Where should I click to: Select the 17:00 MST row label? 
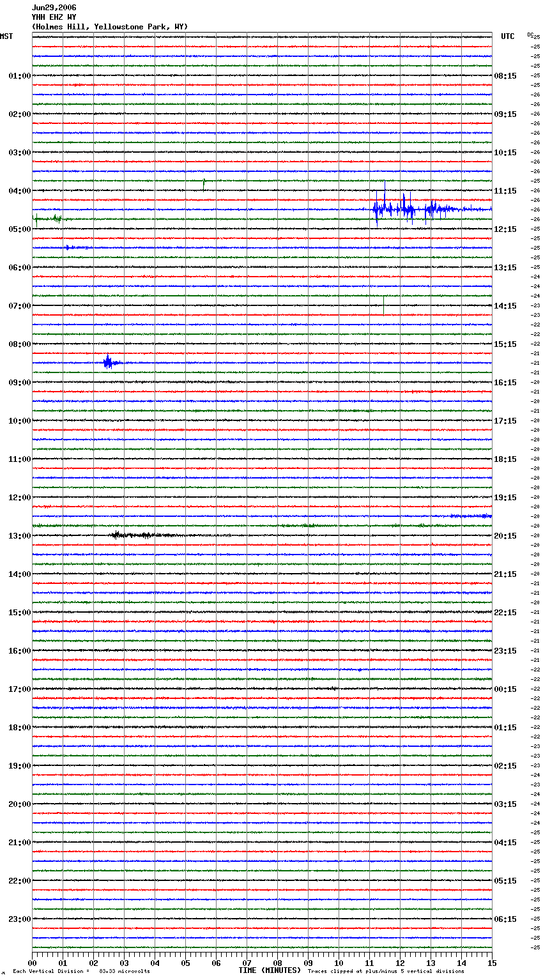tap(20, 689)
